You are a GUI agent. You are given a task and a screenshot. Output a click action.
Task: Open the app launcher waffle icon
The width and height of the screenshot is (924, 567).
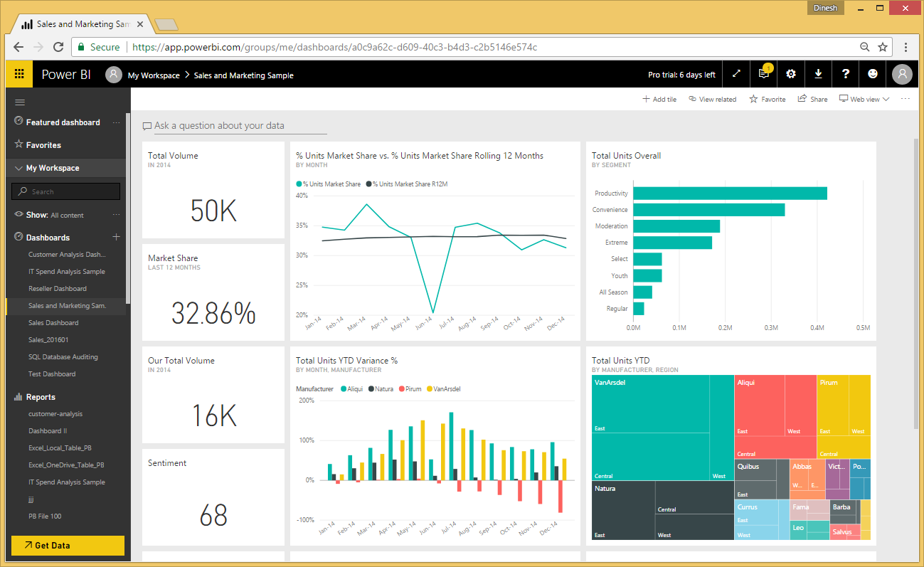19,74
